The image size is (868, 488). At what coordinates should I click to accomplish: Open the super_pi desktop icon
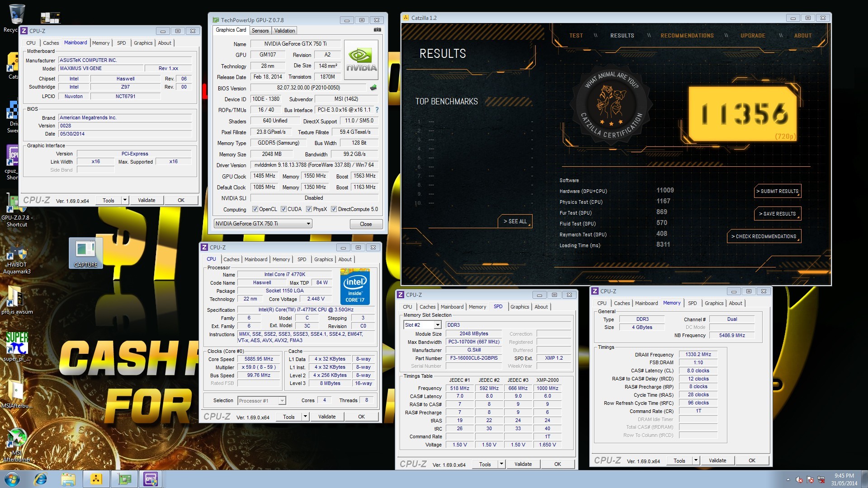tap(17, 347)
